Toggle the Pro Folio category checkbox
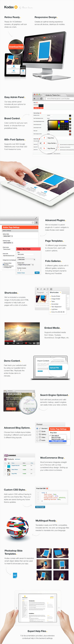 click(3, 264)
